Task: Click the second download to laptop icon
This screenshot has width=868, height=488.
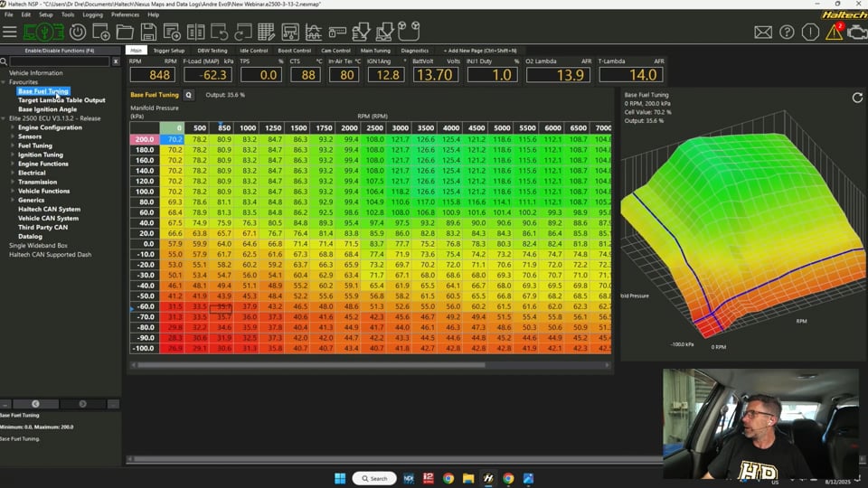Action: 384,33
